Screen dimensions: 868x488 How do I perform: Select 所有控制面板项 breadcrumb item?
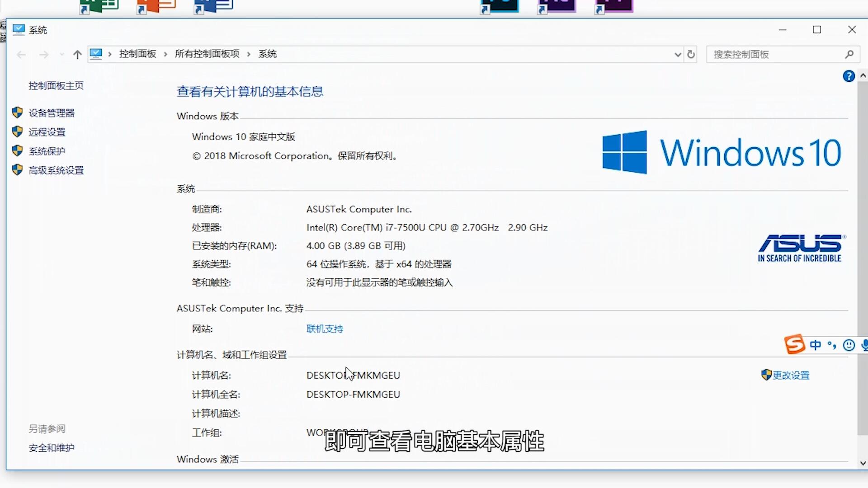click(x=207, y=54)
